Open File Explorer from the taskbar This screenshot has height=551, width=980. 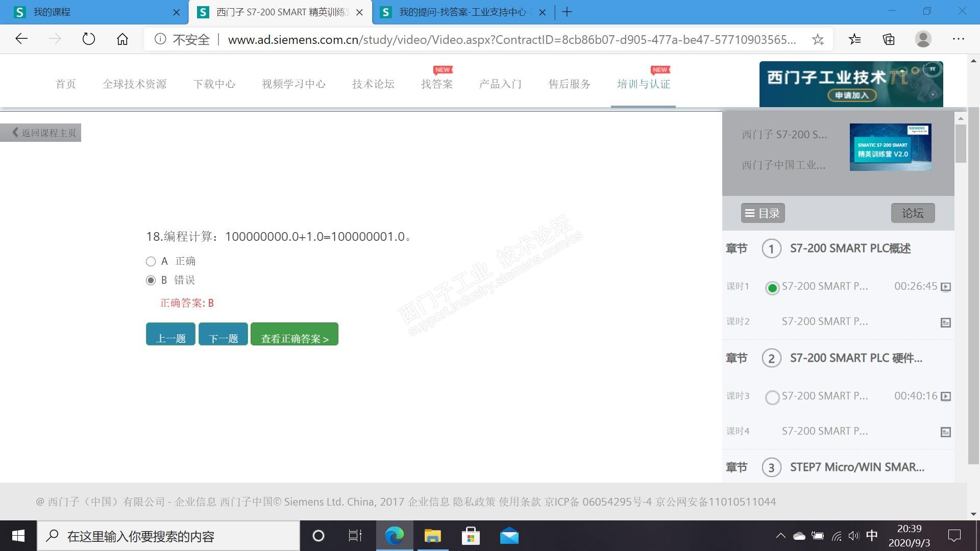[x=432, y=536]
